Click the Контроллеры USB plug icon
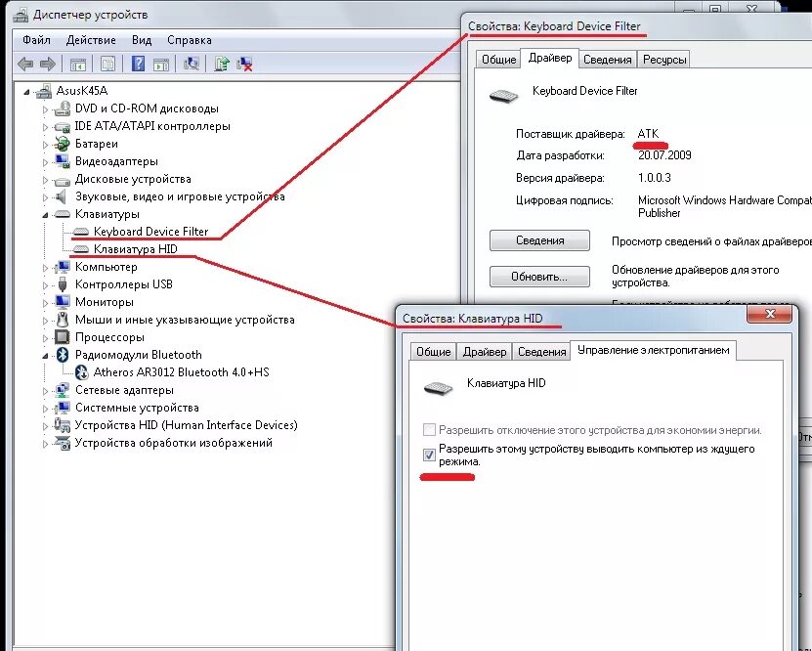This screenshot has height=651, width=812. [x=63, y=284]
